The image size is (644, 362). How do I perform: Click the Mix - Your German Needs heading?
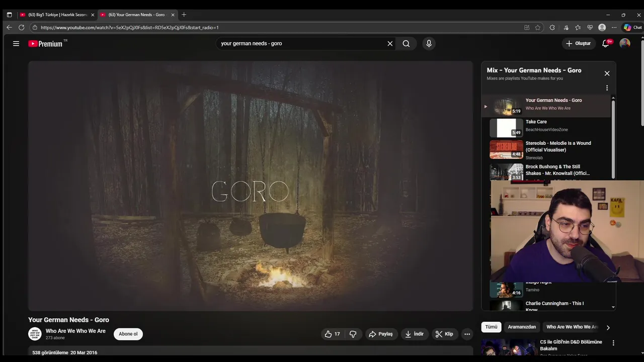pyautogui.click(x=534, y=70)
